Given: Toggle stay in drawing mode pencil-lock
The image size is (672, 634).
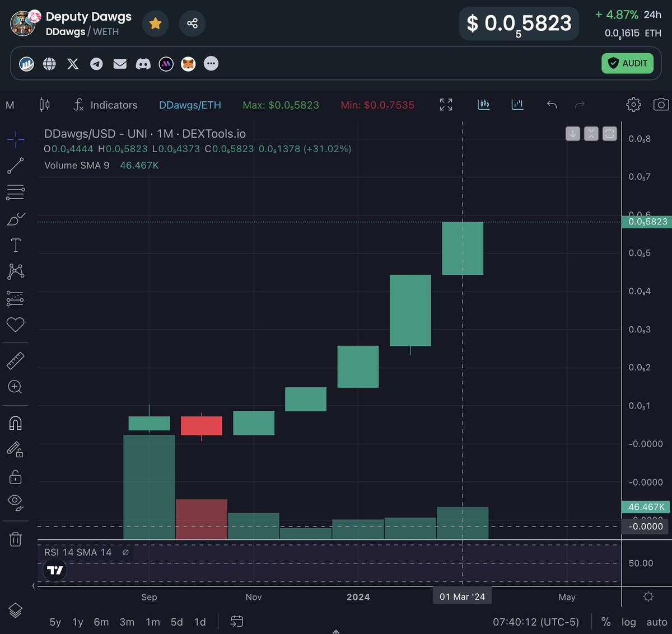Looking at the screenshot, I should [x=16, y=449].
